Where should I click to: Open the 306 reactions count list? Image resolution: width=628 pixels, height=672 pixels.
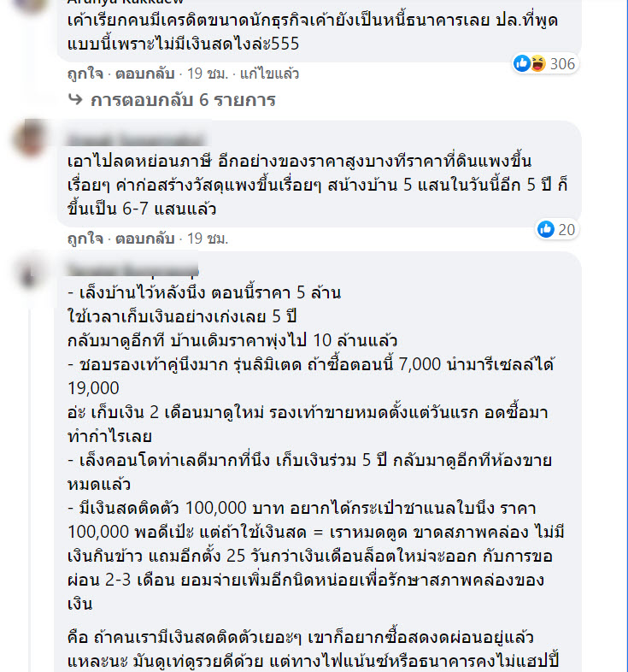[562, 64]
